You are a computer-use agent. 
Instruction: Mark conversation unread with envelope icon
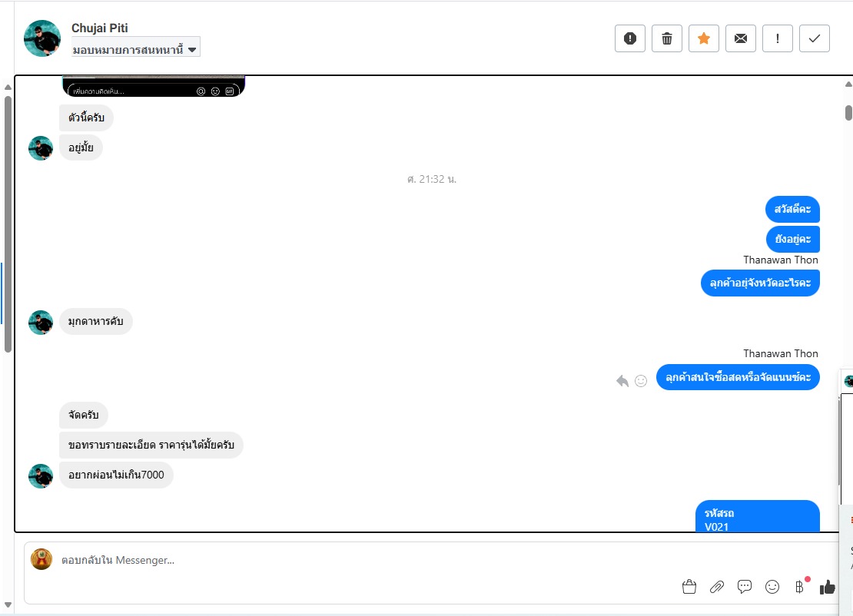[x=741, y=38]
